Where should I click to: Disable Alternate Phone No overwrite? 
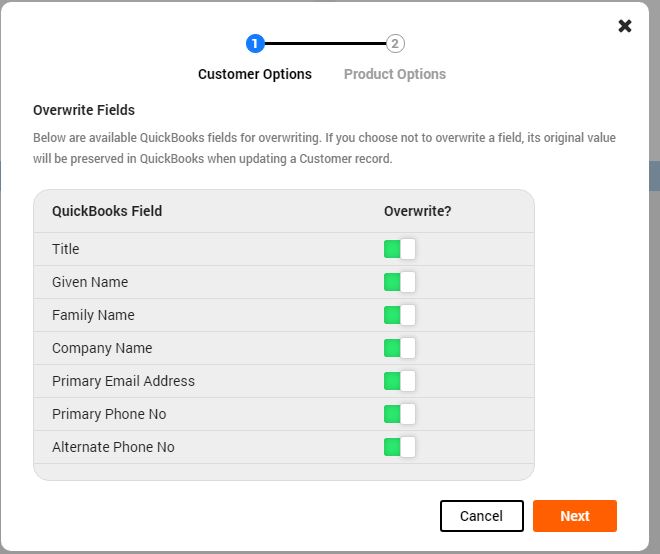[399, 447]
